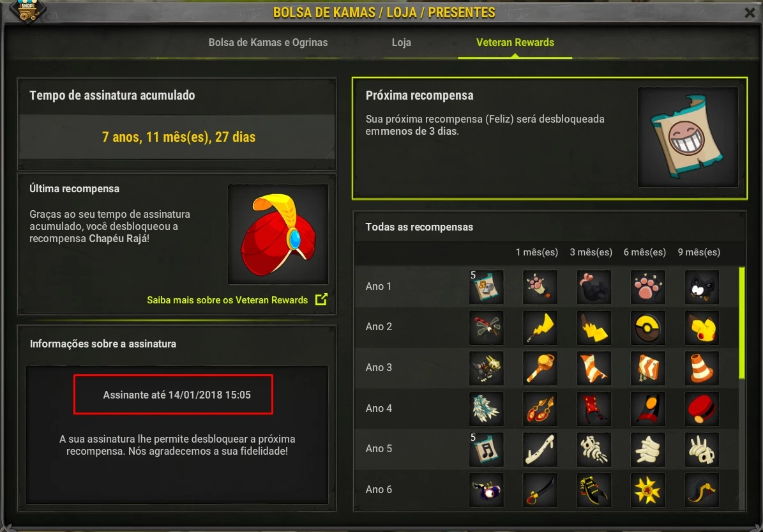Image resolution: width=763 pixels, height=532 pixels.
Task: Select Ano 5 music note scroll icon
Action: click(x=486, y=450)
